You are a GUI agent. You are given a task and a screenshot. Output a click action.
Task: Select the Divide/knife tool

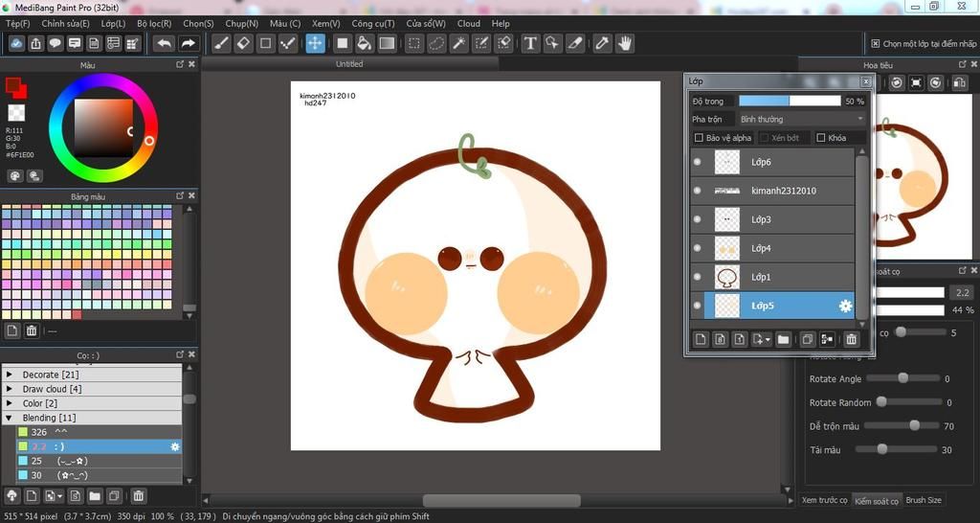[575, 43]
